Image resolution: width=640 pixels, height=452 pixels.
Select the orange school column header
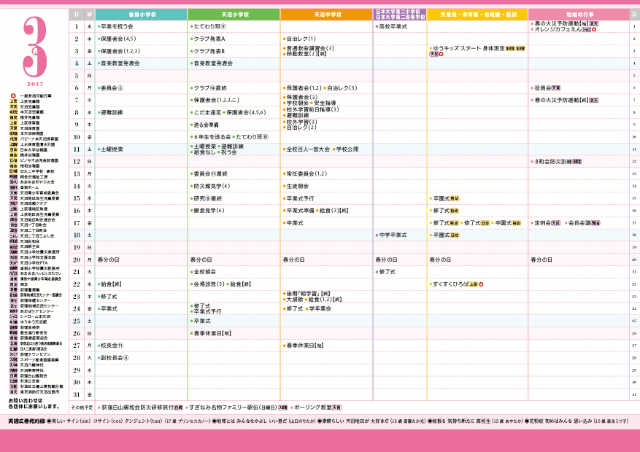[327, 14]
